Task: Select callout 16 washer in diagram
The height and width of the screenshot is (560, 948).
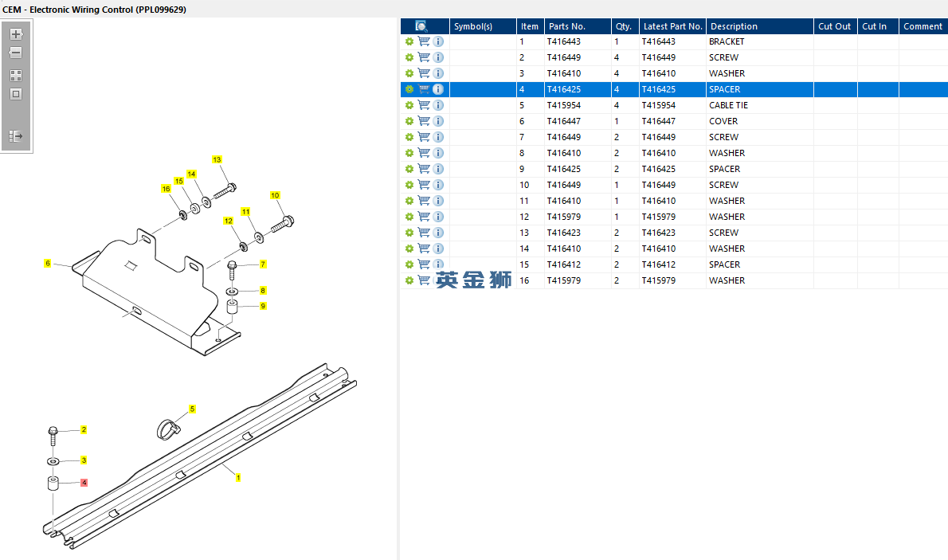Action: coord(166,189)
